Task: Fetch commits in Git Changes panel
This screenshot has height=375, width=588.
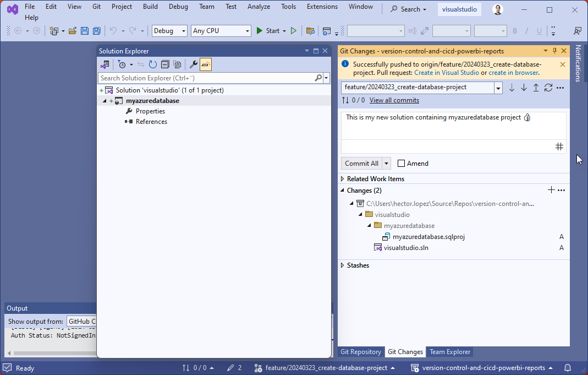Action: pyautogui.click(x=512, y=88)
